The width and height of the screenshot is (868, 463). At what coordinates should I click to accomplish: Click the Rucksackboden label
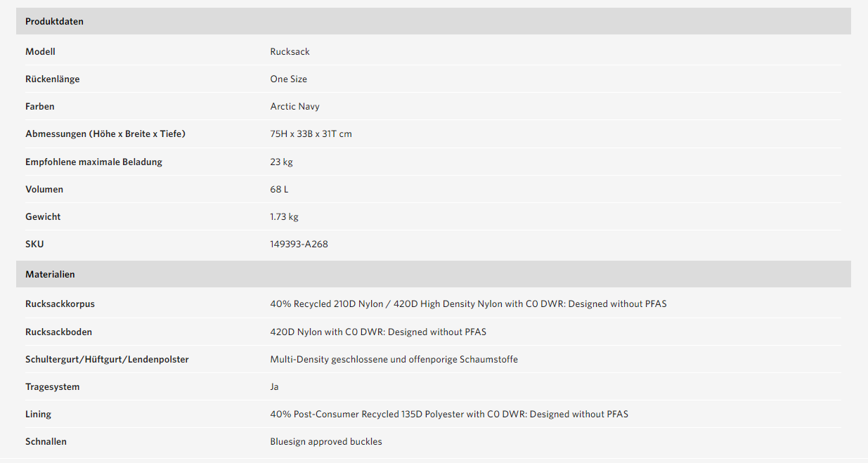pos(58,332)
